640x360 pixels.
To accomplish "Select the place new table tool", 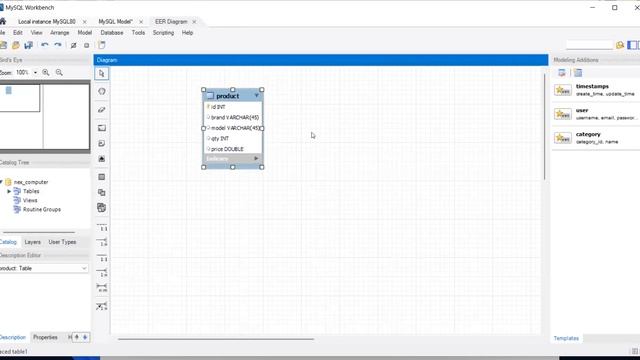I will 102,177.
